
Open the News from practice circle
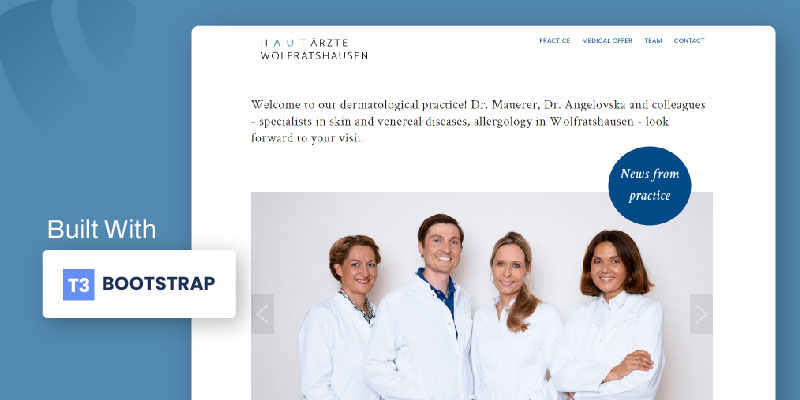(x=649, y=186)
